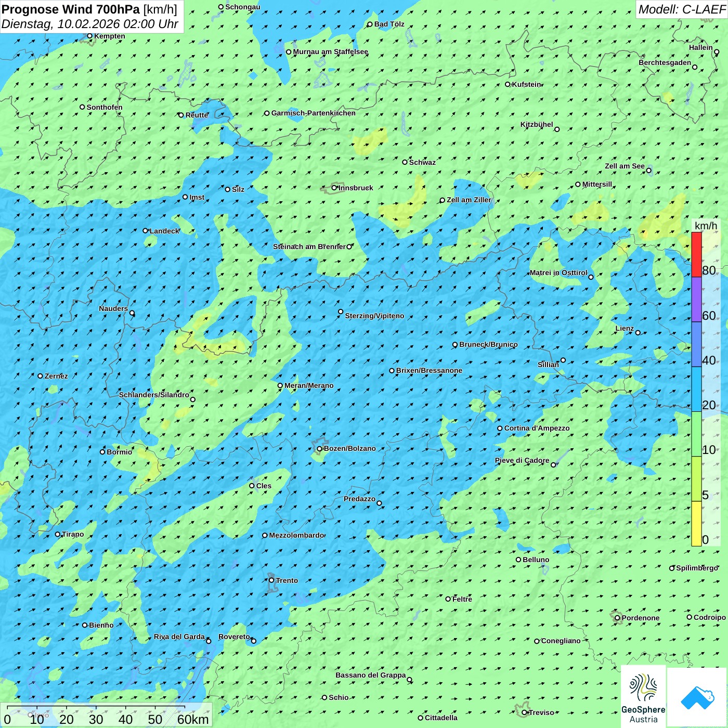Click the Zell am See marker
The height and width of the screenshot is (728, 728).
click(648, 171)
